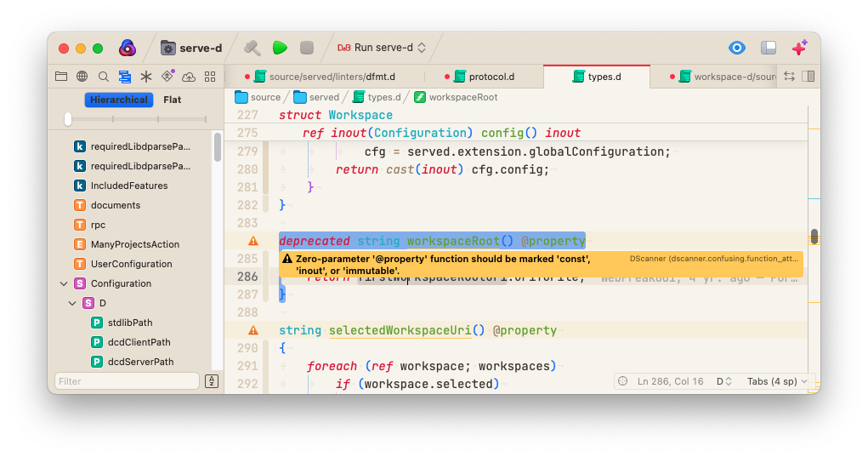Click the source folder in breadcrumb
This screenshot has width=868, height=457.
[258, 98]
